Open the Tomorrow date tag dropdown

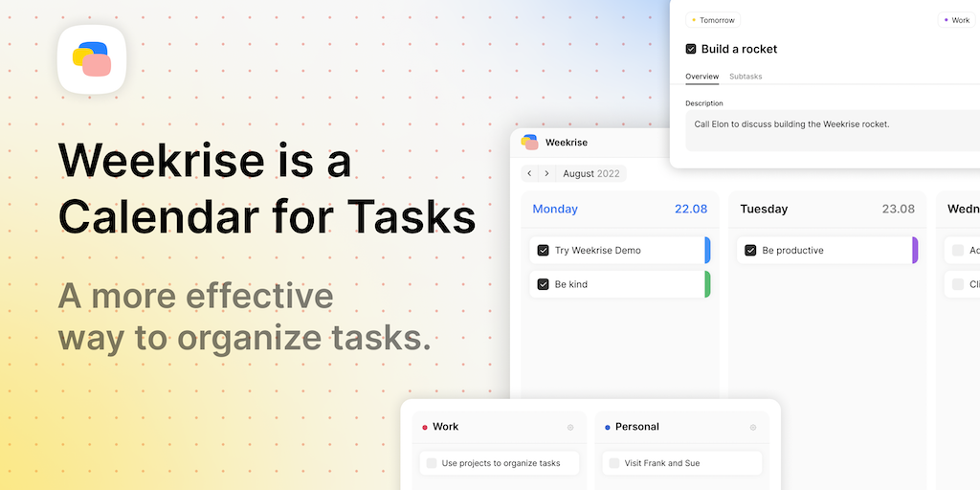pyautogui.click(x=713, y=20)
